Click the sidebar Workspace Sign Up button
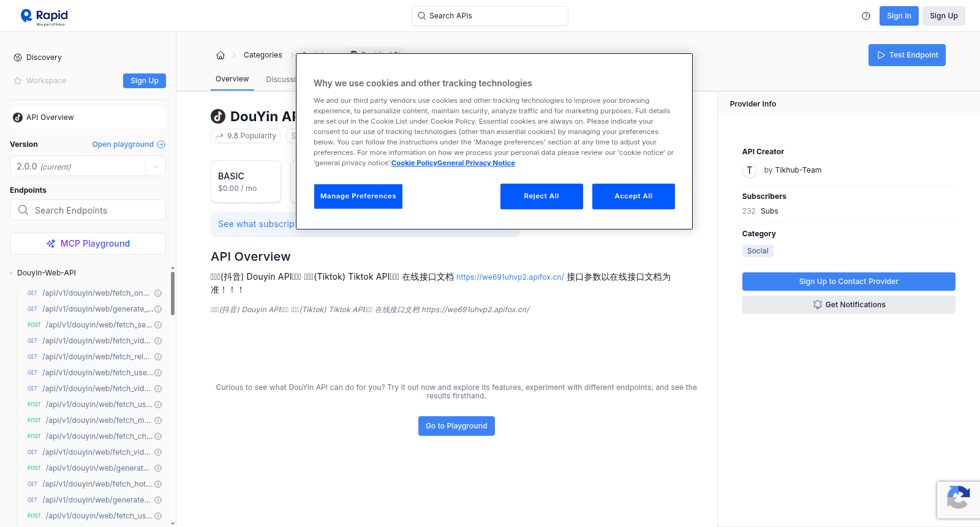980x527 pixels. point(144,81)
